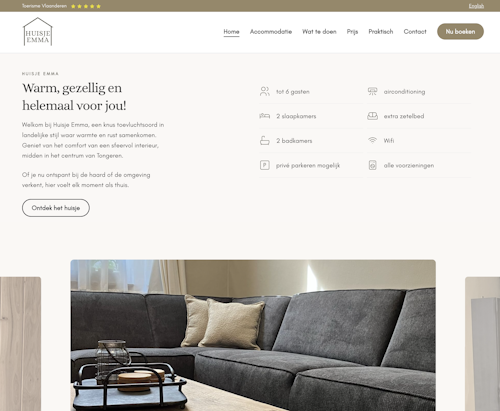500x411 pixels.
Task: Open the Prijs menu item
Action: (352, 32)
